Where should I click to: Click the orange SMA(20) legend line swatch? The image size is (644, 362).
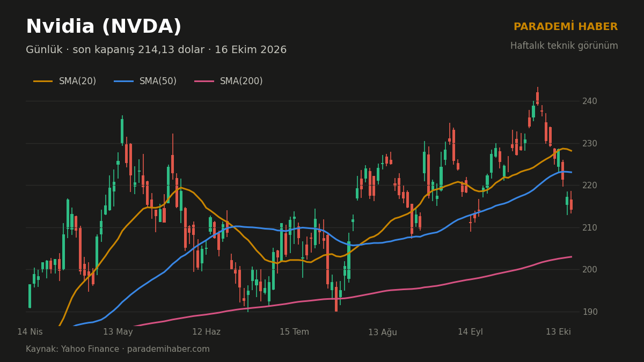coord(43,82)
